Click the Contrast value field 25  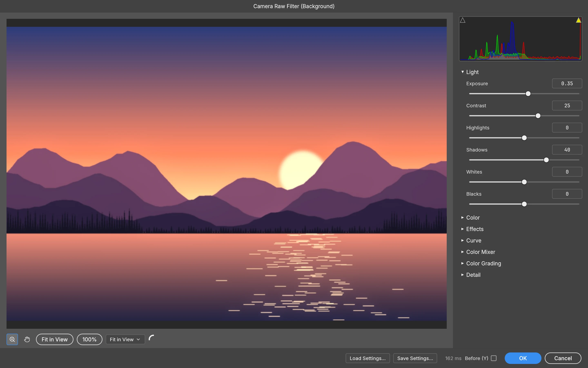coord(567,106)
